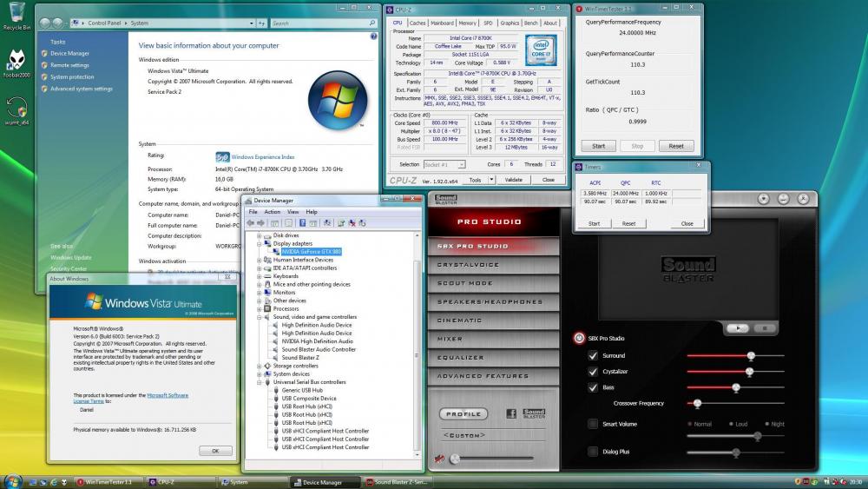Click the mute speaker icon in Sound Blaster
Image resolution: width=868 pixels, height=489 pixels.
coord(439,458)
